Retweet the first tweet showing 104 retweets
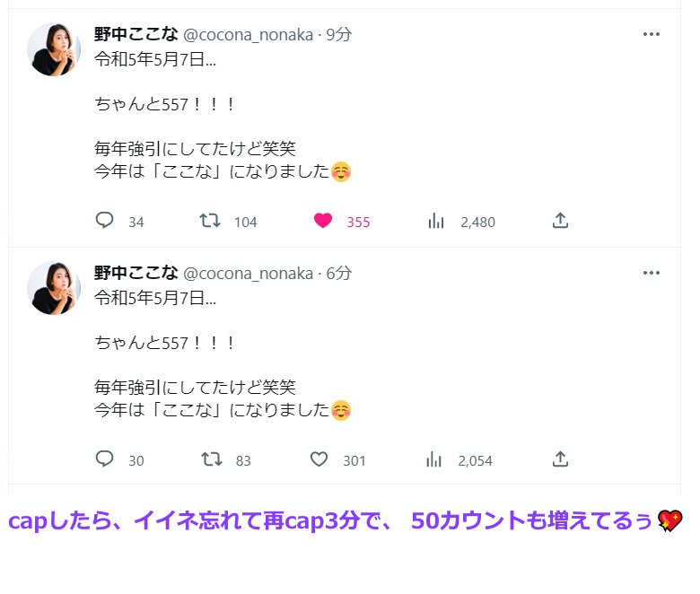 tap(210, 221)
